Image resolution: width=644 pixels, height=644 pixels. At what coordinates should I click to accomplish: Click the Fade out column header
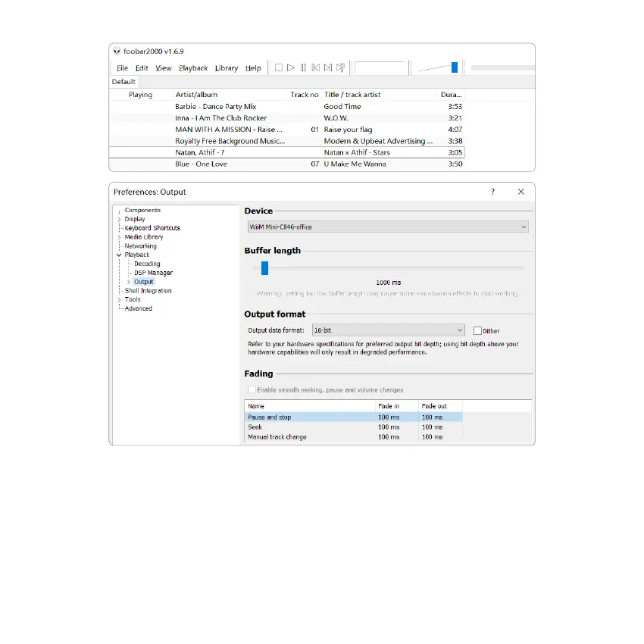[440, 406]
